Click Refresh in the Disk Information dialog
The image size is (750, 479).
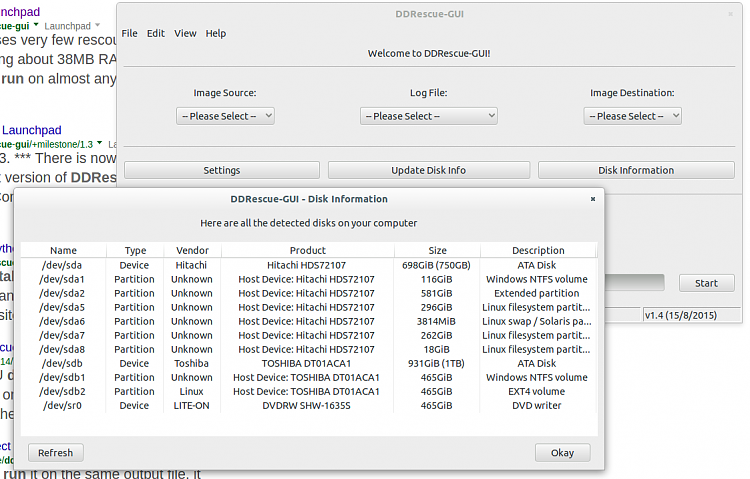55,453
